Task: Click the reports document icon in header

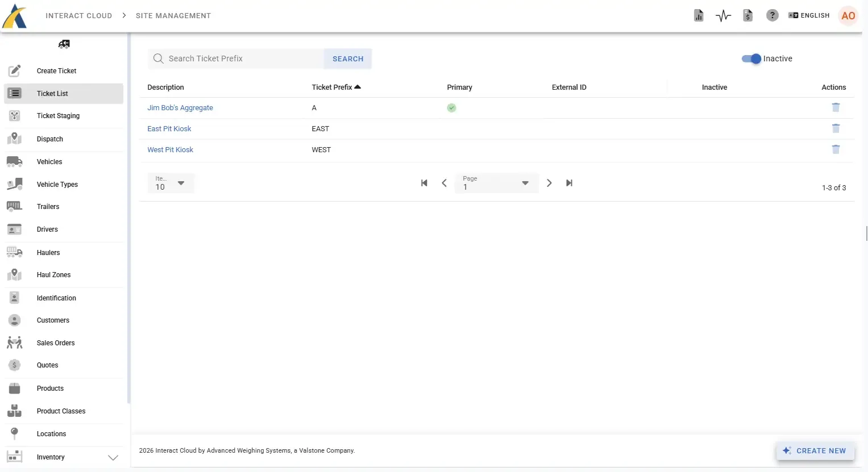Action: pyautogui.click(x=699, y=16)
